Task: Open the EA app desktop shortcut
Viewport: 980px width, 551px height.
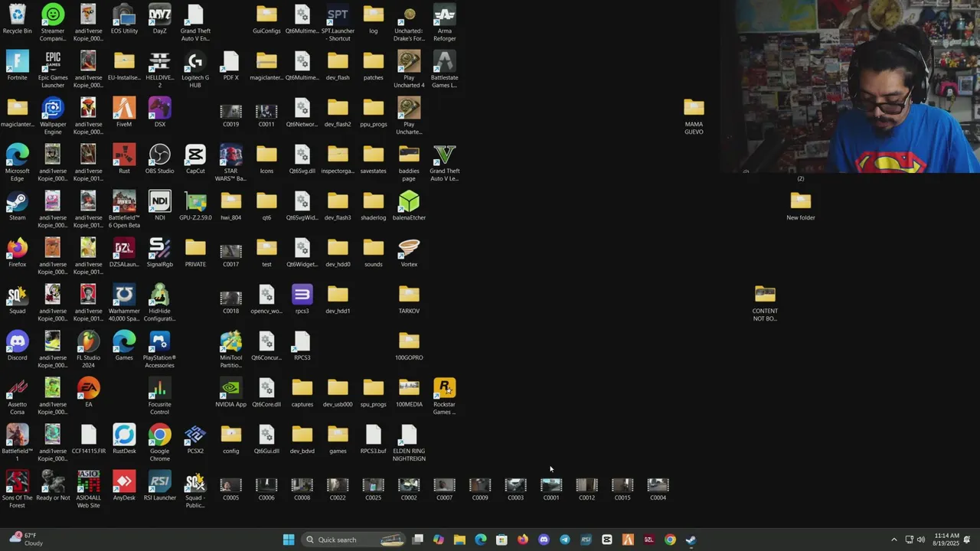Action: [x=88, y=393]
